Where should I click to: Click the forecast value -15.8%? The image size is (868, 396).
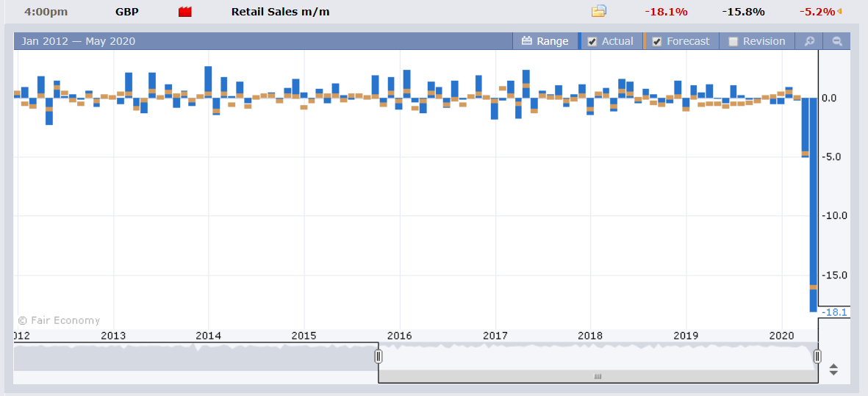click(744, 12)
